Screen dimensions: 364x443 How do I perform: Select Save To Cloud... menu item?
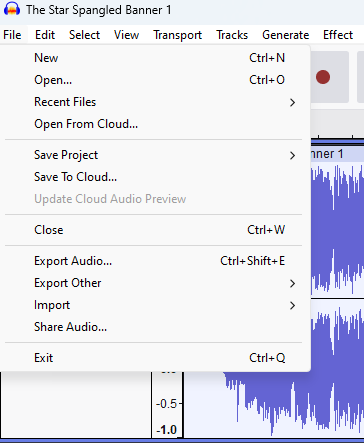[x=155, y=177]
